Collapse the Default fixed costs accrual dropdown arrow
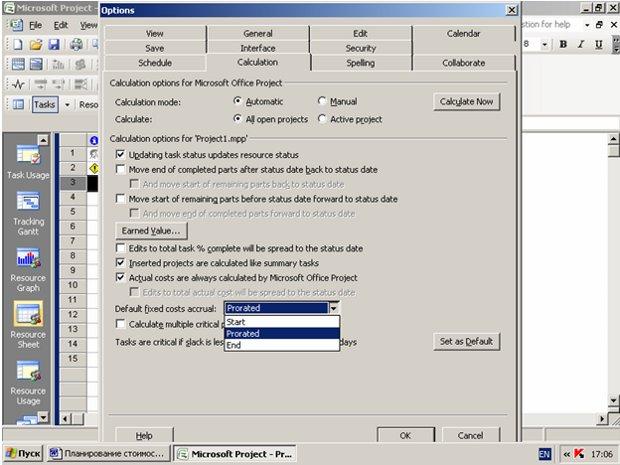This screenshot has height=465, width=620. (x=334, y=308)
